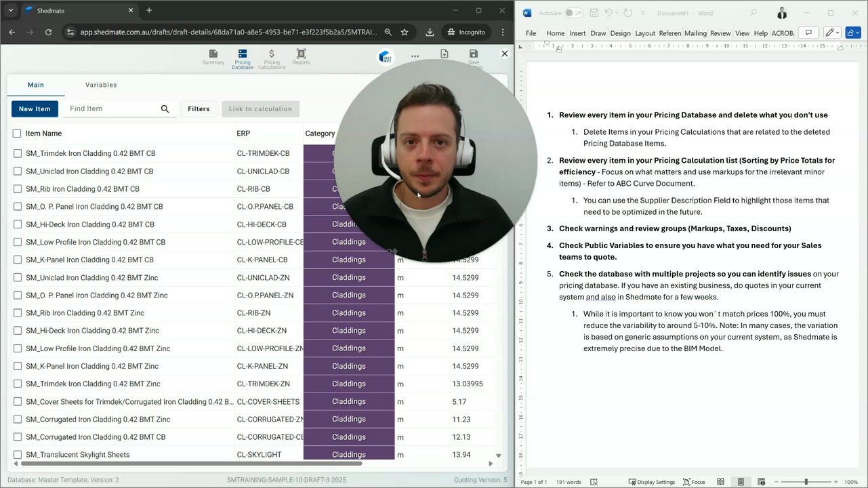Open the Summary view in Shedmate
This screenshot has width=868, height=488.
pos(213,57)
